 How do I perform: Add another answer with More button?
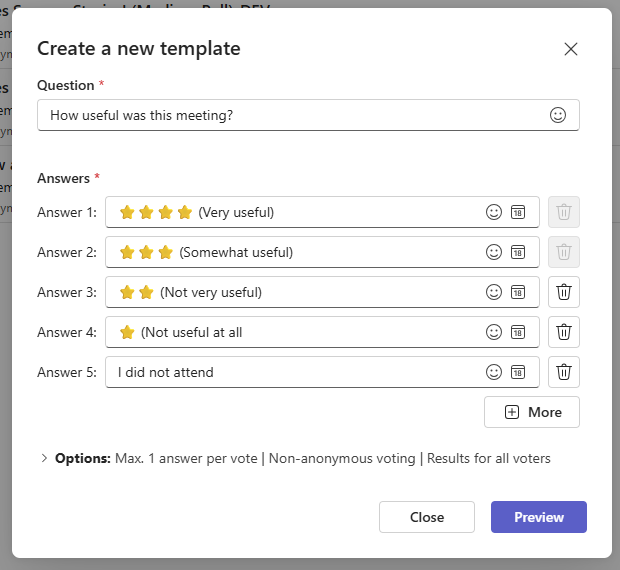[532, 412]
